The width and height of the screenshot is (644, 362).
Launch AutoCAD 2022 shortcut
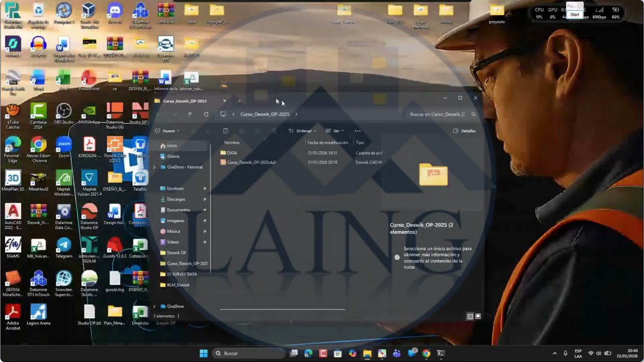click(x=13, y=217)
